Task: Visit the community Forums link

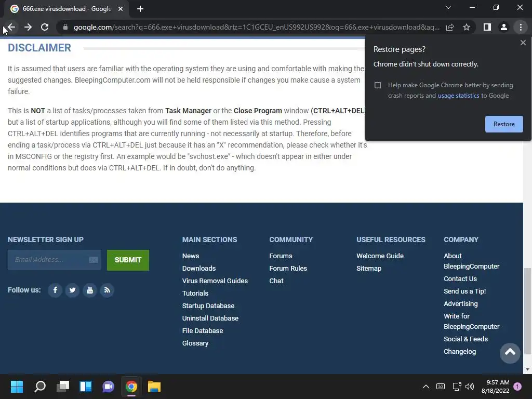Action: coord(281,256)
